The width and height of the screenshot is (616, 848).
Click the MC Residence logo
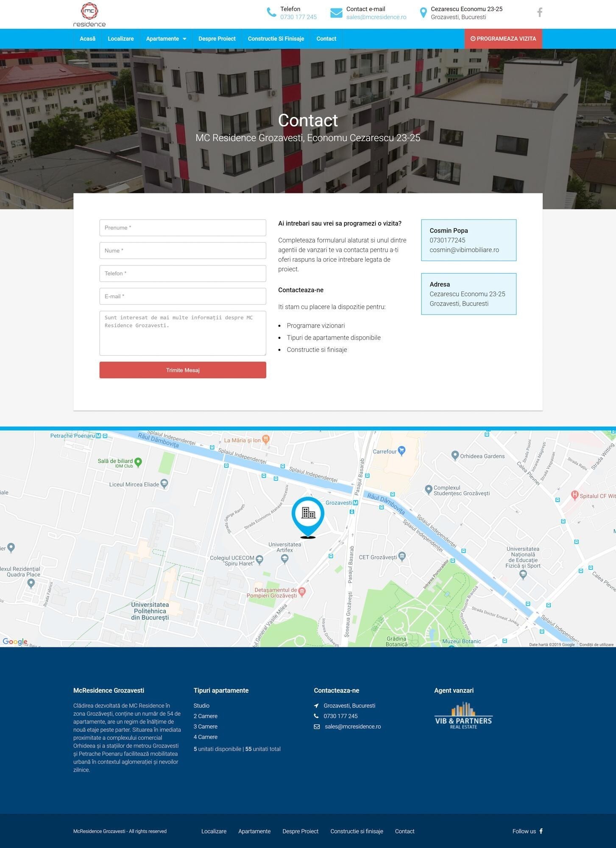coord(89,15)
